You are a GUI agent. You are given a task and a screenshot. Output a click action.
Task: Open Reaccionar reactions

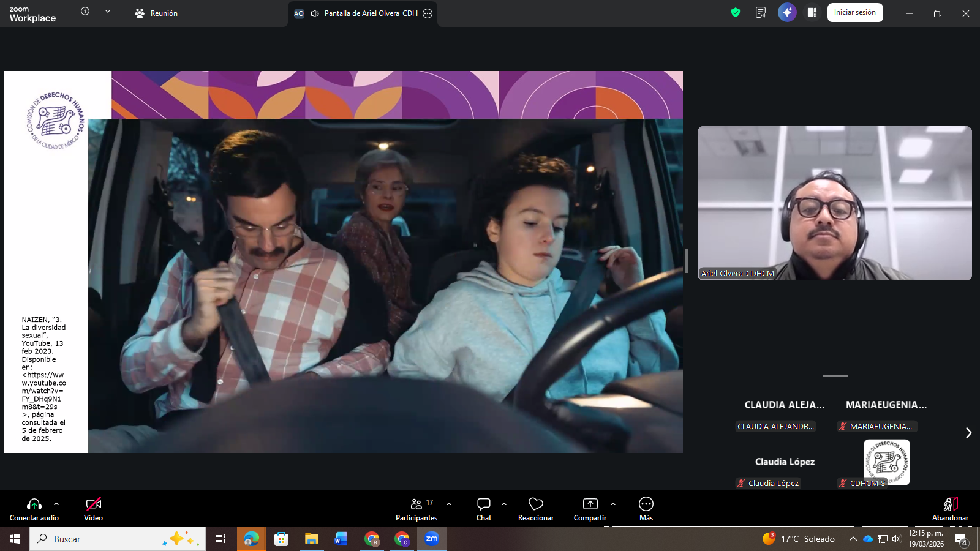pyautogui.click(x=535, y=509)
